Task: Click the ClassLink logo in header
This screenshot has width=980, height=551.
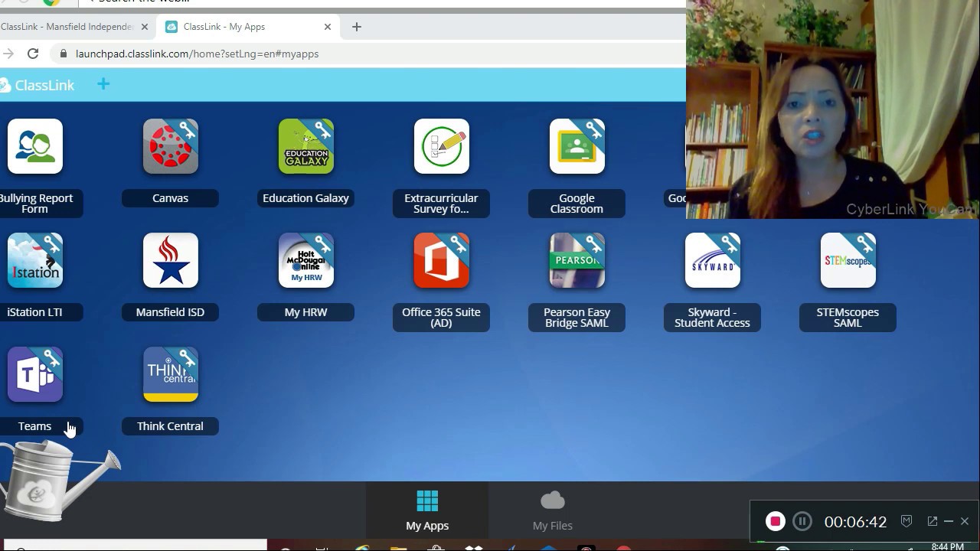Action: coord(38,85)
